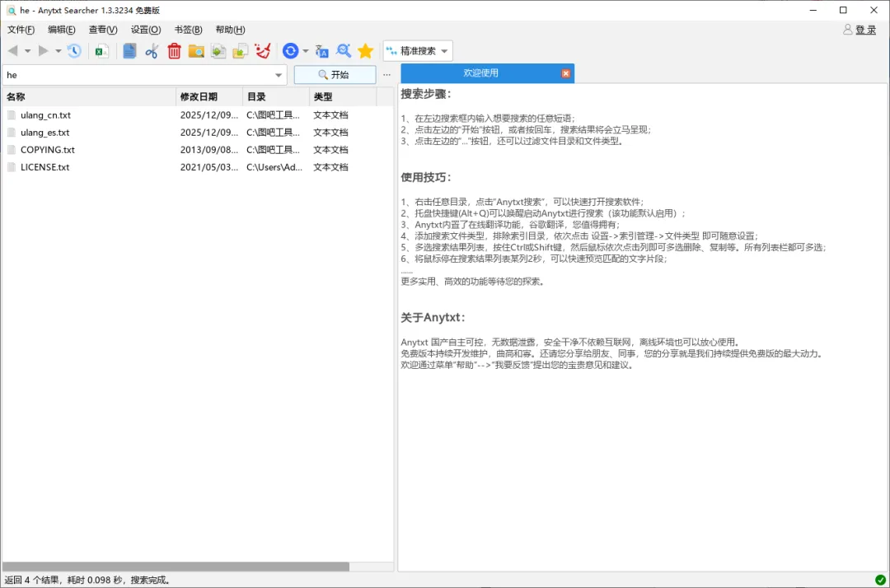Go forward with the right arrow icon
Screen dimensions: 890x588
pos(43,51)
